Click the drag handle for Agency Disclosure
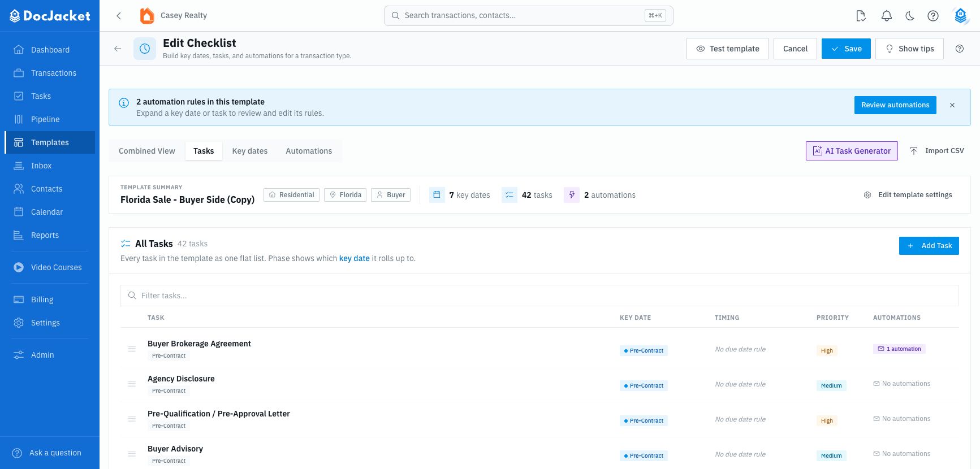This screenshot has width=980, height=469. point(132,384)
